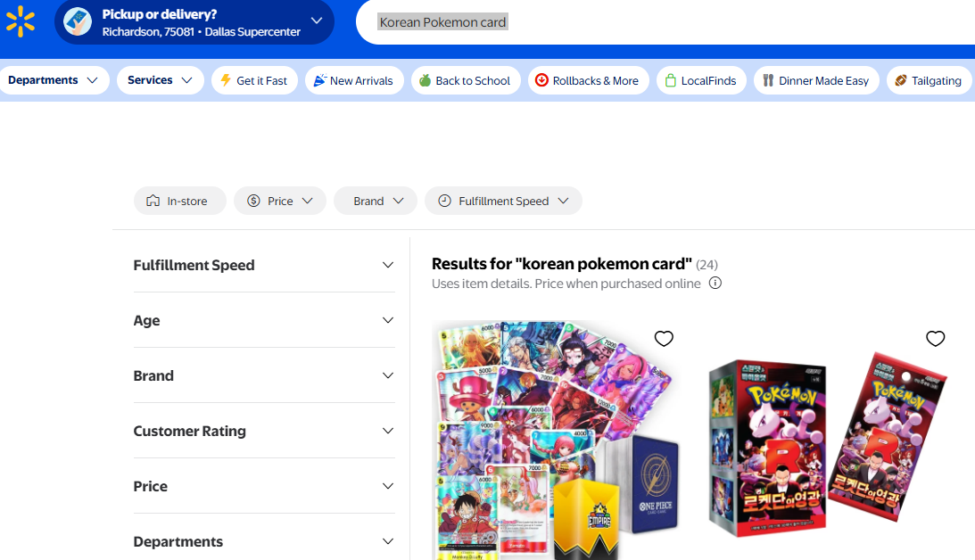Open the Korean Pokemon booster box image
This screenshot has width=975, height=560.
[x=828, y=444]
